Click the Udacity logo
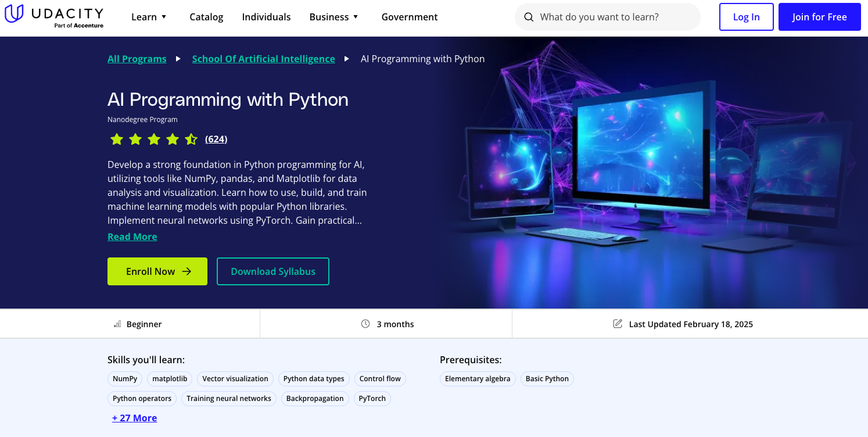Image resolution: width=868 pixels, height=437 pixels. (x=54, y=17)
